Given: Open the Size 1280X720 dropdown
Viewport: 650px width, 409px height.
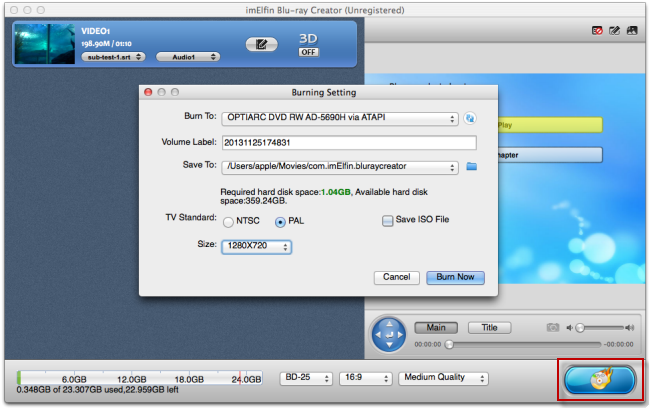Looking at the screenshot, I should [257, 247].
